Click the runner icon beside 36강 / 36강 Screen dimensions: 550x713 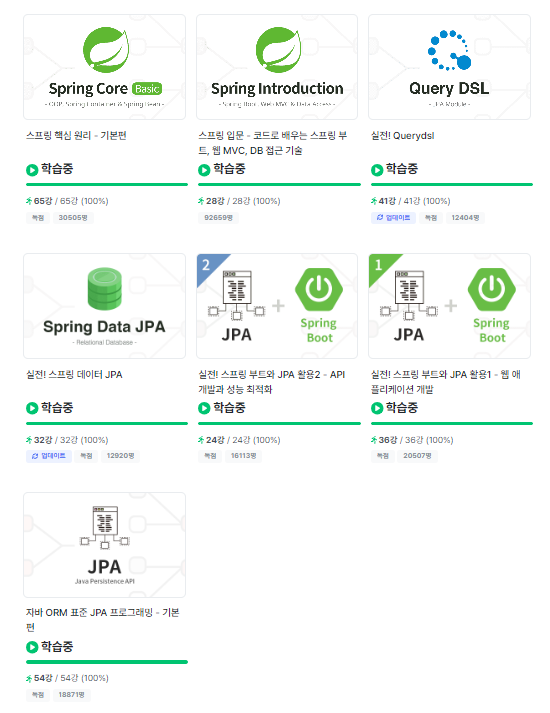(374, 440)
